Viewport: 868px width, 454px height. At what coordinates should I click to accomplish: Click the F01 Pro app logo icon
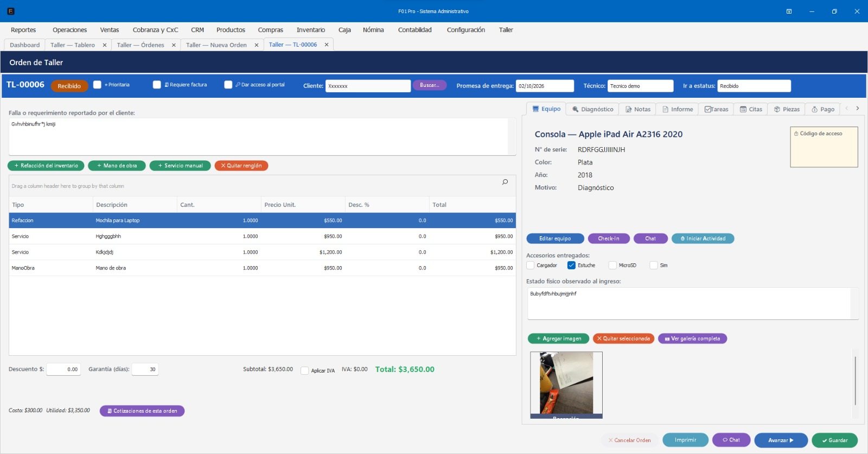tap(11, 11)
